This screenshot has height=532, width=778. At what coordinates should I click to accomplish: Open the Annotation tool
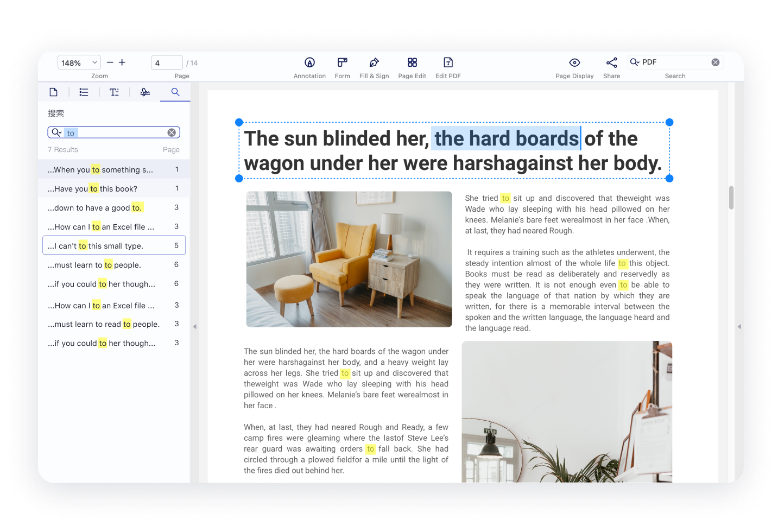(x=309, y=63)
